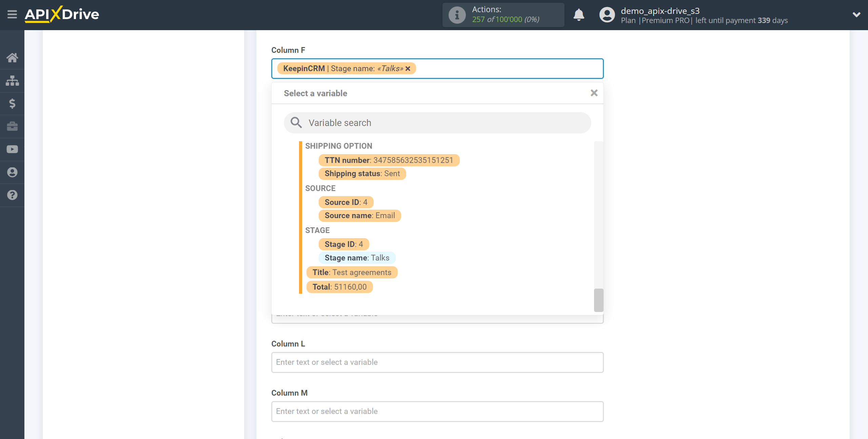The height and width of the screenshot is (439, 868).
Task: Click the magnifier search icon
Action: (296, 123)
